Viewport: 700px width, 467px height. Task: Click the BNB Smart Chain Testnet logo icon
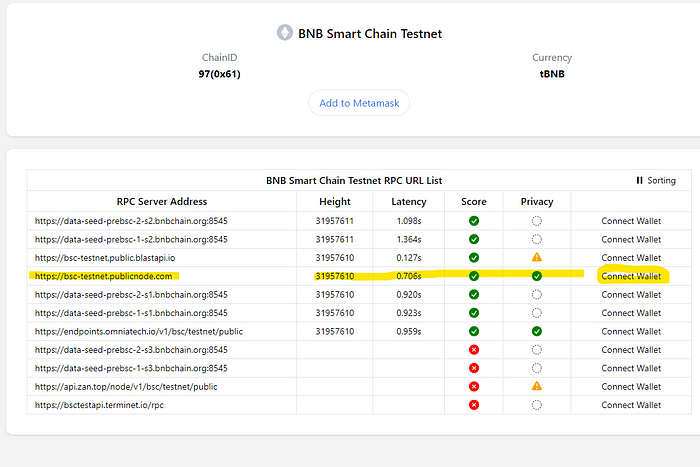pyautogui.click(x=284, y=33)
